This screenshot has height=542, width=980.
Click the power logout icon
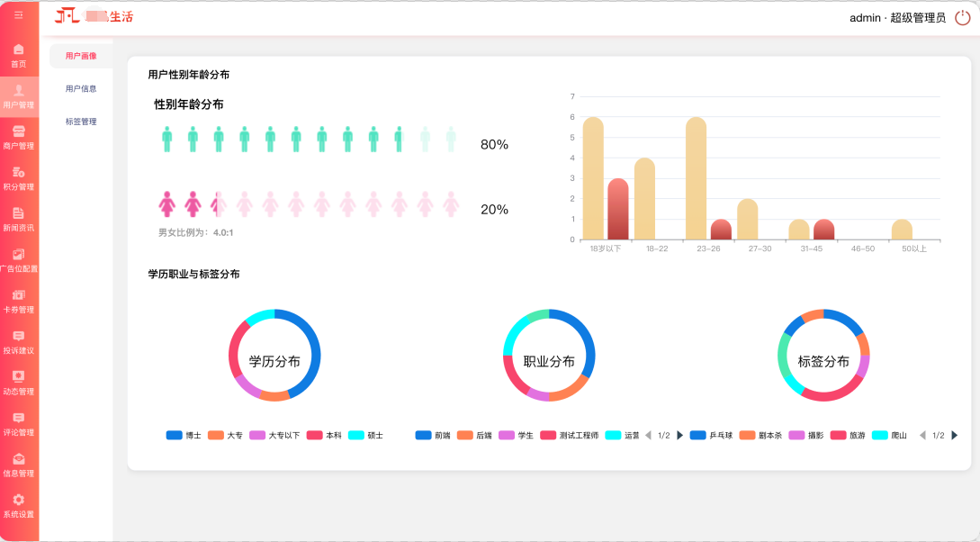(x=962, y=17)
